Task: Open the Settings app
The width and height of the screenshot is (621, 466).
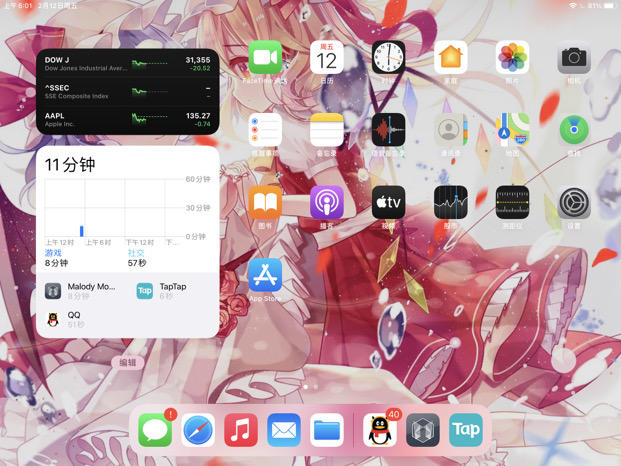Action: 574,202
